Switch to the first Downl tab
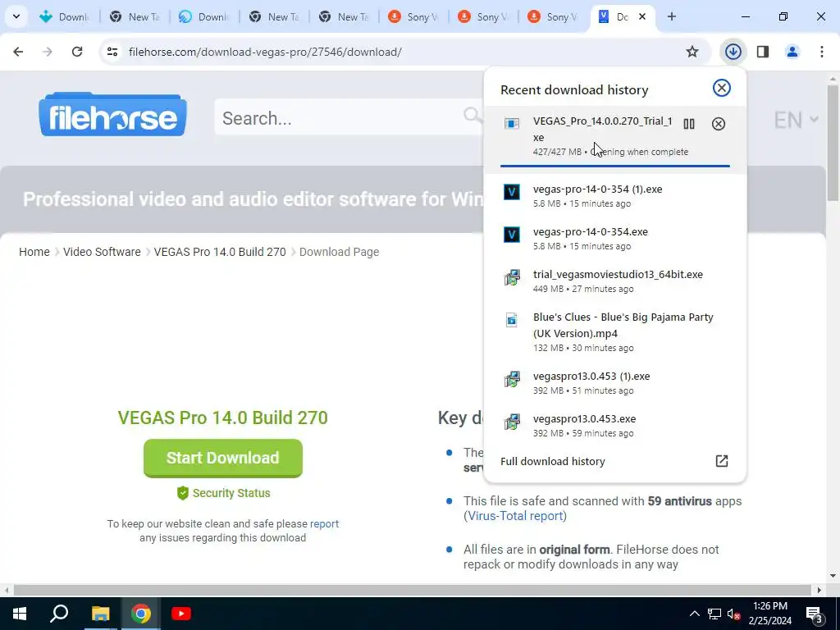 click(x=66, y=17)
